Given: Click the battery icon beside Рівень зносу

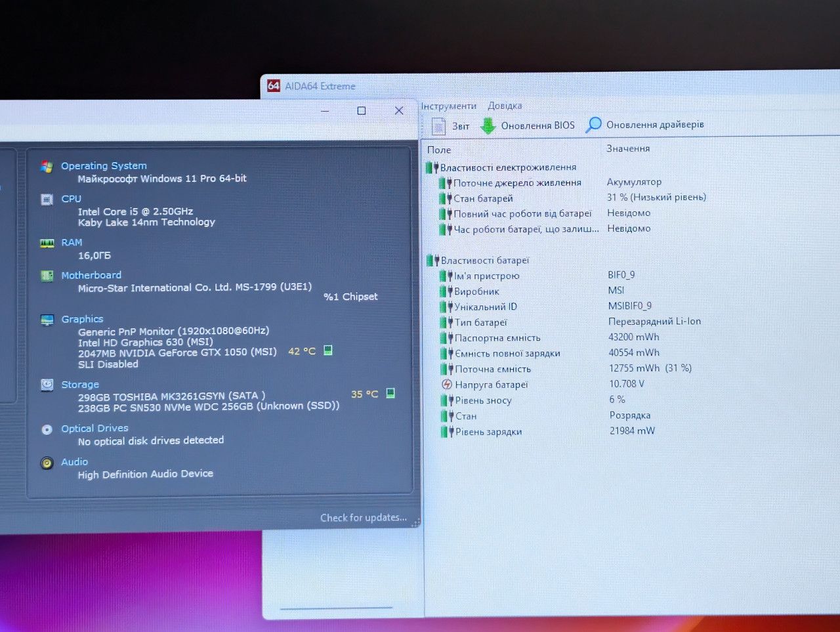Looking at the screenshot, I should [448, 400].
